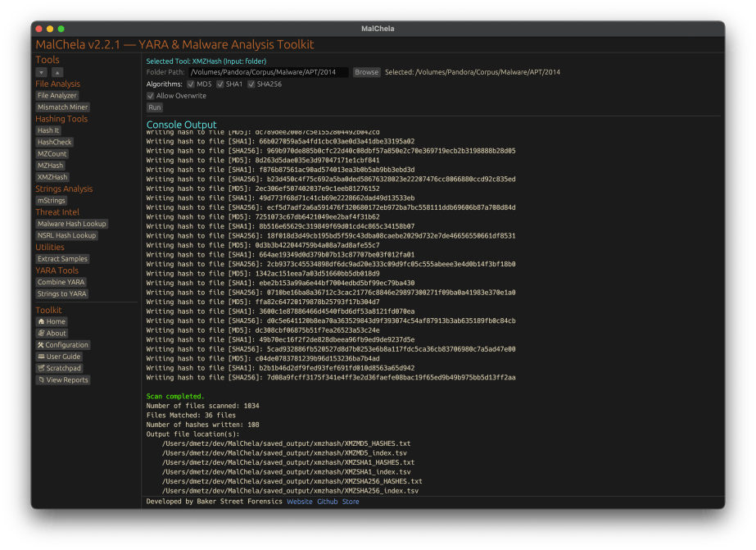Image resolution: width=756 pixels, height=550 pixels.
Task: Select the Extract Samples utility
Action: point(63,258)
